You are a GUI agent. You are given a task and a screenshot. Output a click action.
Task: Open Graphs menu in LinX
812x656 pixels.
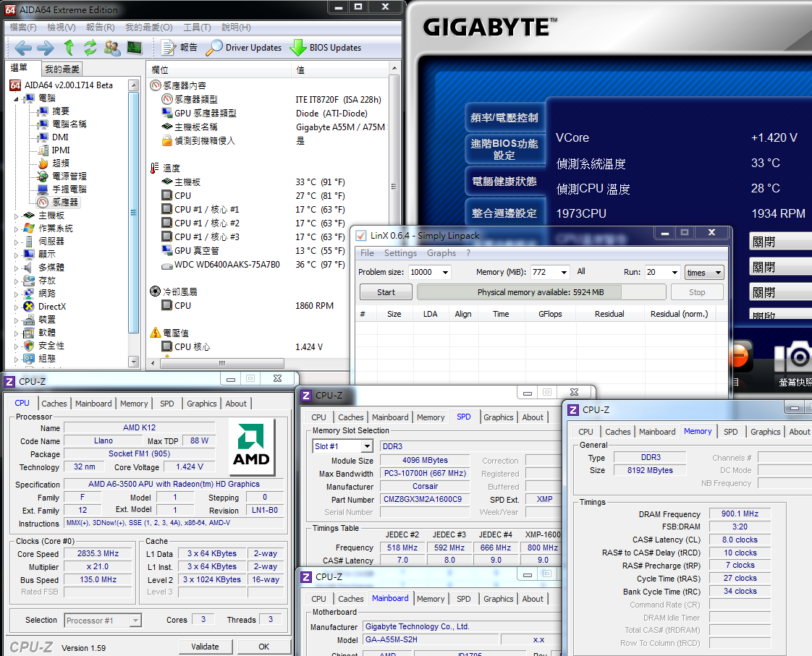pos(441,253)
